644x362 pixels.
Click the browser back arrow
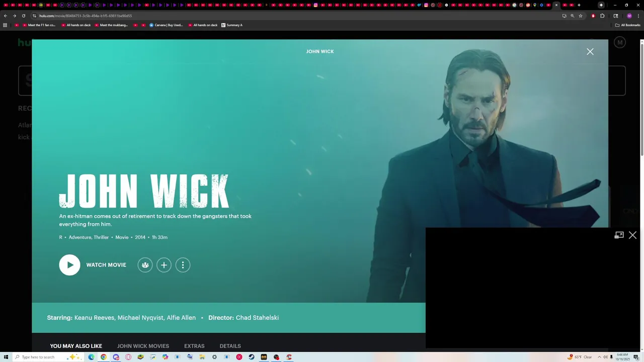(x=6, y=16)
